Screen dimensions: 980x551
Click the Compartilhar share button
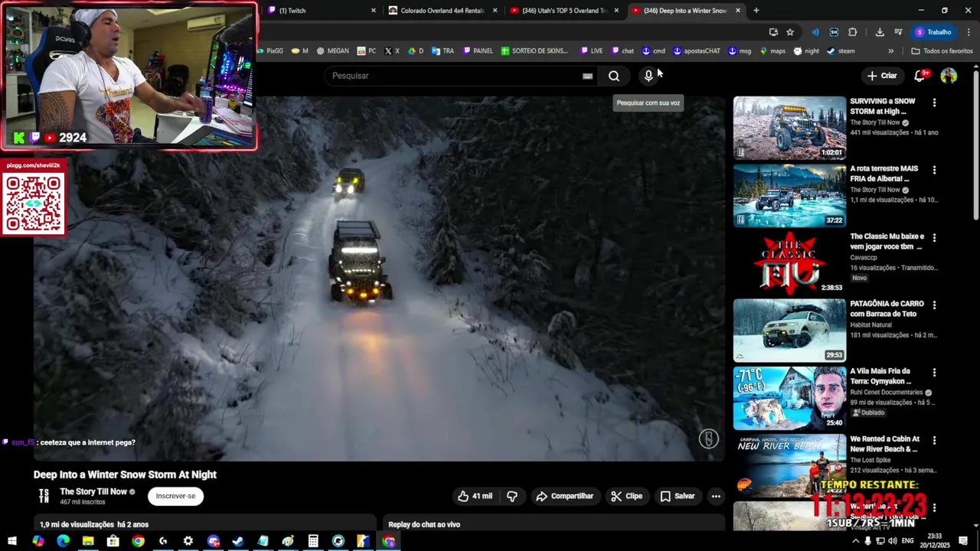(565, 496)
